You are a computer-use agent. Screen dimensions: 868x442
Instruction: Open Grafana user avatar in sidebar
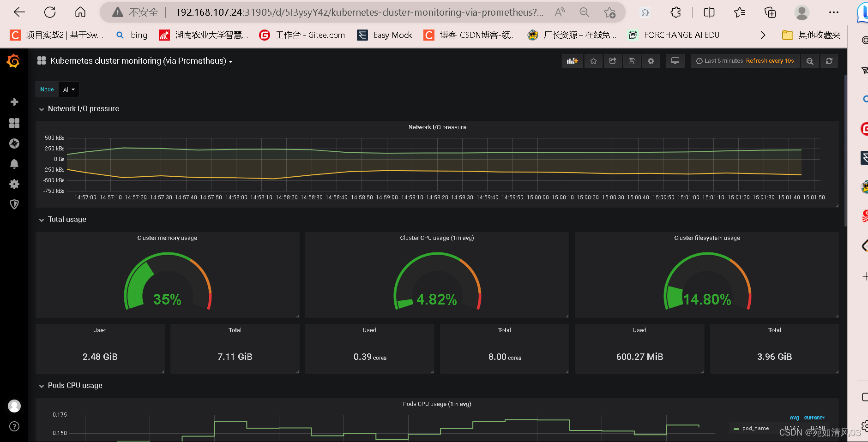pos(14,406)
